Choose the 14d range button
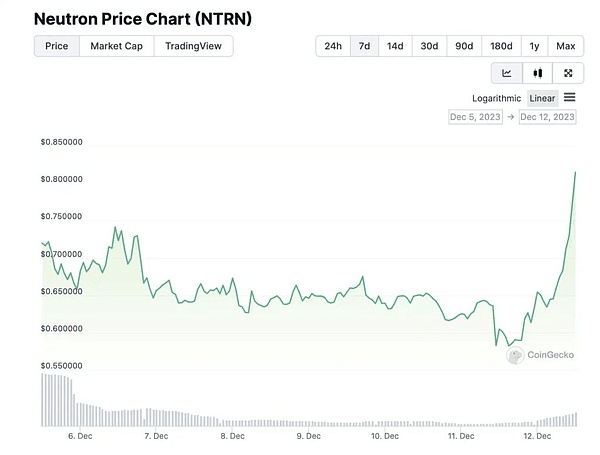600x455 pixels. pos(396,46)
